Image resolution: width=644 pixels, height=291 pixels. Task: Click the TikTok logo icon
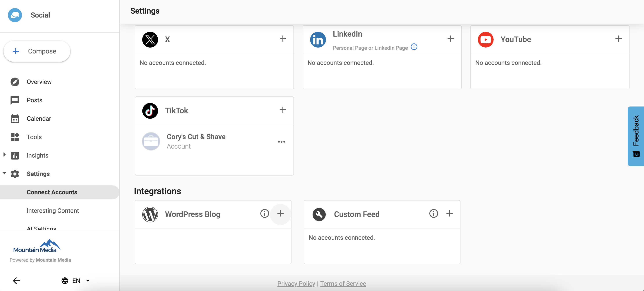pyautogui.click(x=150, y=111)
